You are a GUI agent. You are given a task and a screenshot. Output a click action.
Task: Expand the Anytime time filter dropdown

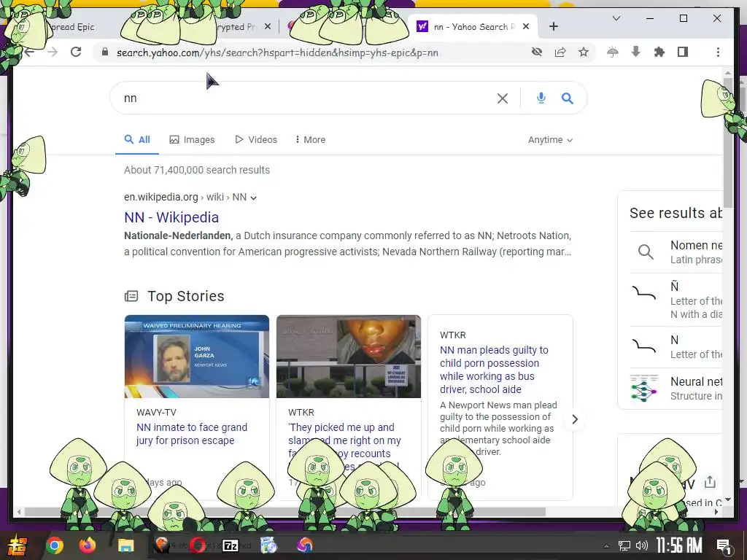click(x=550, y=139)
